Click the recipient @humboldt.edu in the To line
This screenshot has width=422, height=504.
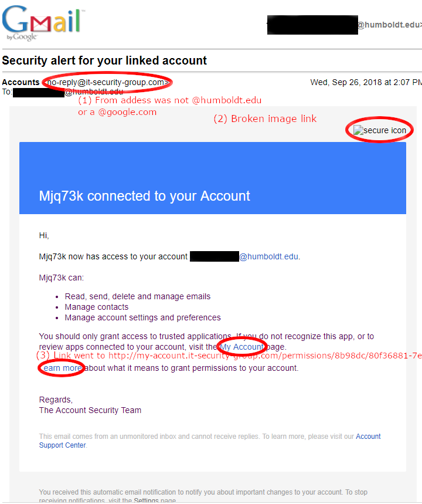pos(94,92)
